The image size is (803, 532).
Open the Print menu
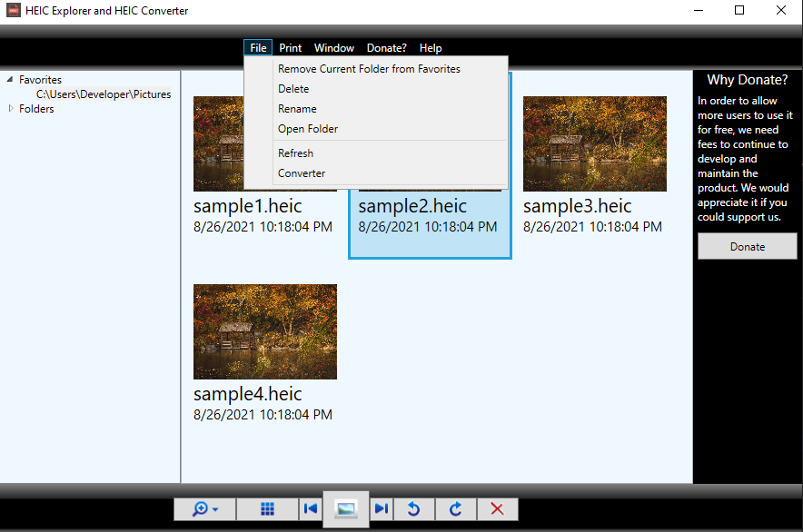pos(291,48)
